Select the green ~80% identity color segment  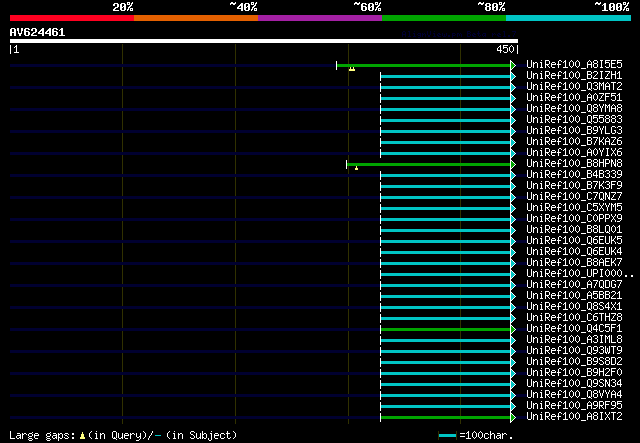[444, 18]
